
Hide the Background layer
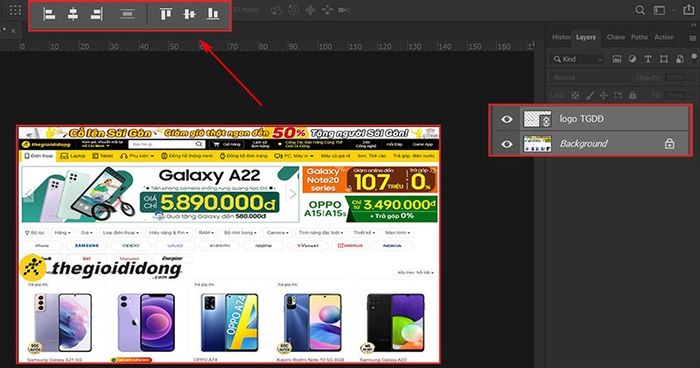[x=506, y=144]
